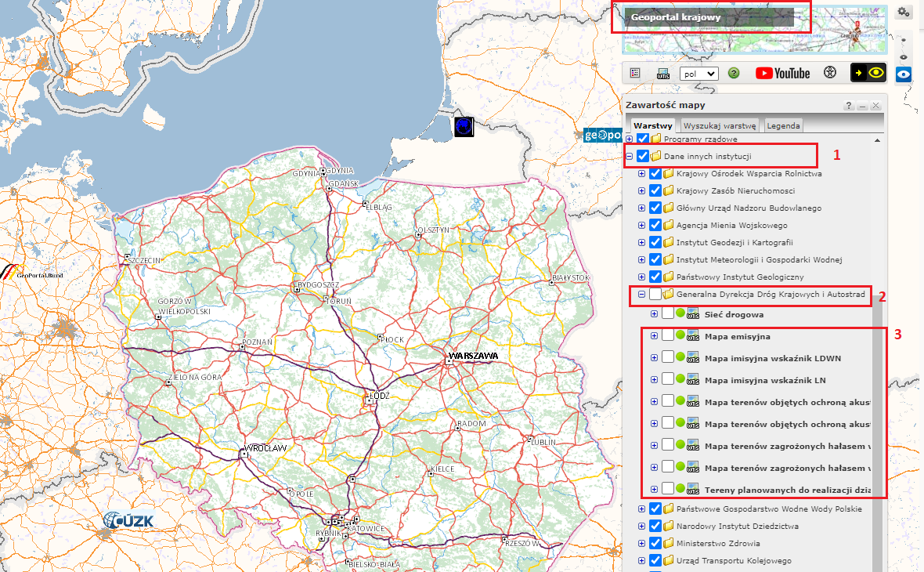The height and width of the screenshot is (572, 924).
Task: Expand the Państwowy Instytut Geologiczny group
Action: (x=641, y=277)
